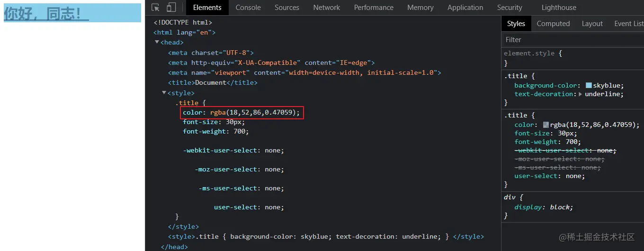Screen dimensions: 644x251
Task: Open the Elements tab
Action: (207, 8)
